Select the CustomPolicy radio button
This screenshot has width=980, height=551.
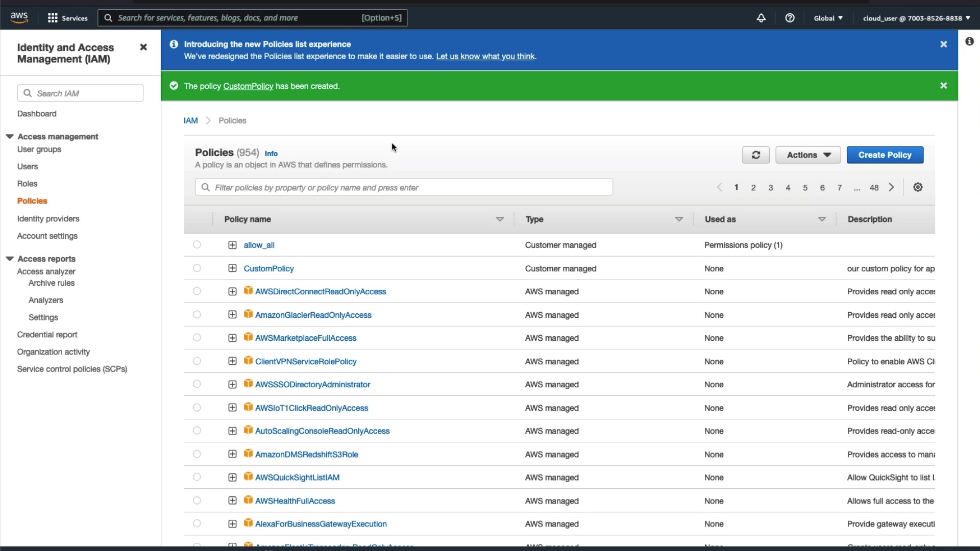[197, 268]
